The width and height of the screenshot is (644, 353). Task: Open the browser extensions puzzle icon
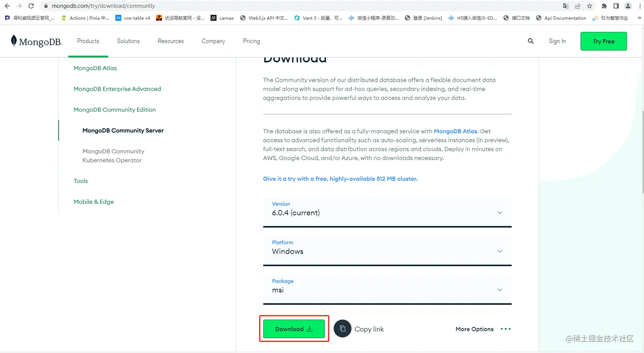(604, 6)
